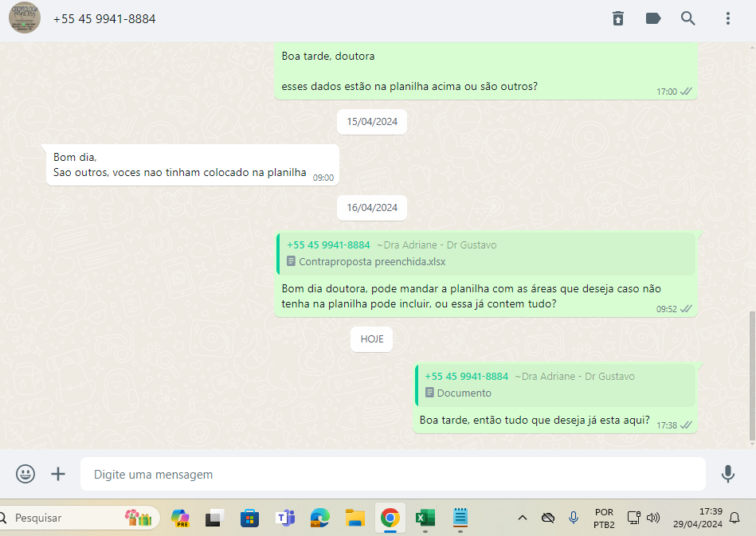
Task: Open POR PTB2 language switcher
Action: [x=604, y=518]
